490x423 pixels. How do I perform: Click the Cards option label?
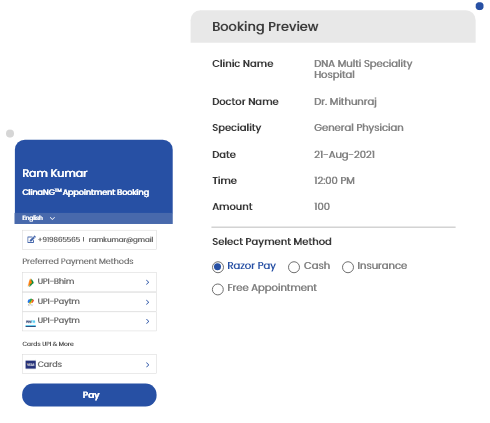click(50, 364)
